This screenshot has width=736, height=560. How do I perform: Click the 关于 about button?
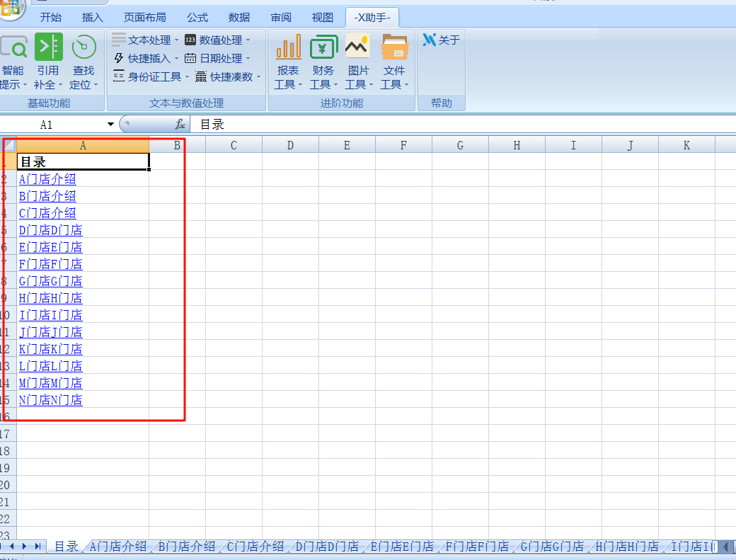point(441,40)
